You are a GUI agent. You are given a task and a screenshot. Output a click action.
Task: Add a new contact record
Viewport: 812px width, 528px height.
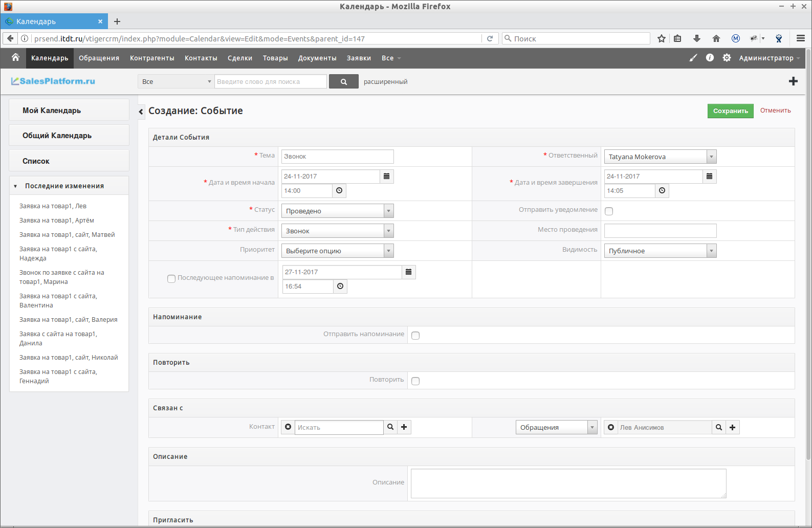click(404, 427)
